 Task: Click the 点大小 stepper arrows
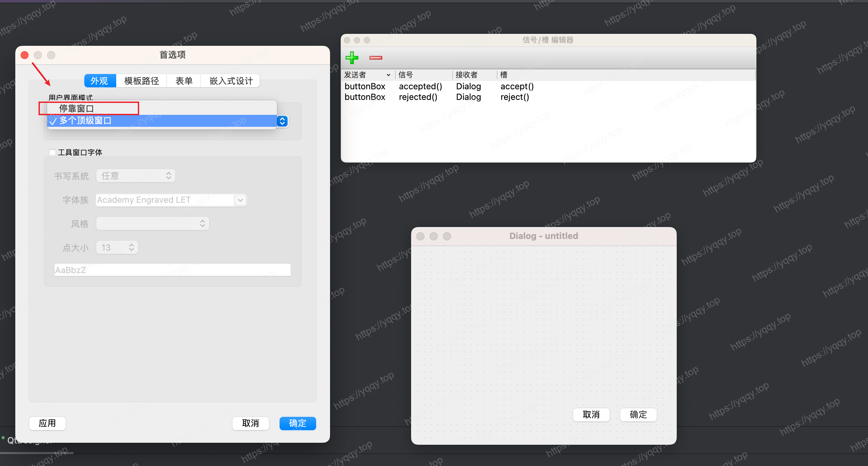[x=131, y=248]
